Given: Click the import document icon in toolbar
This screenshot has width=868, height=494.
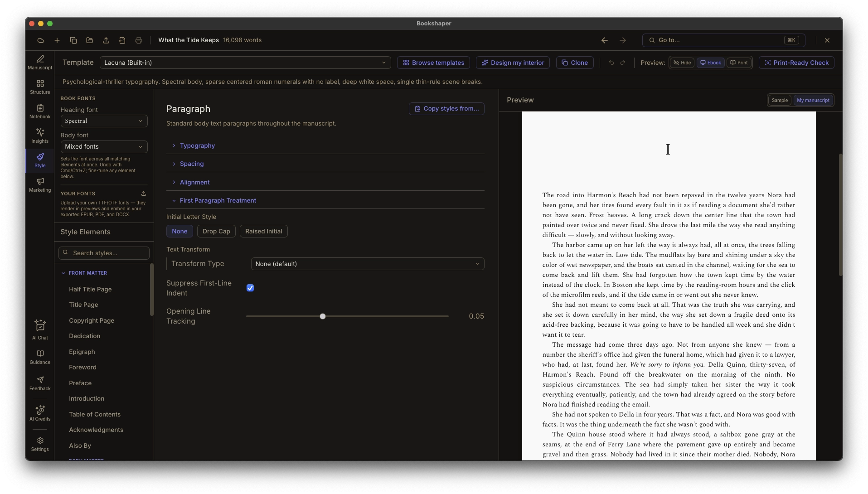Looking at the screenshot, I should coord(122,40).
